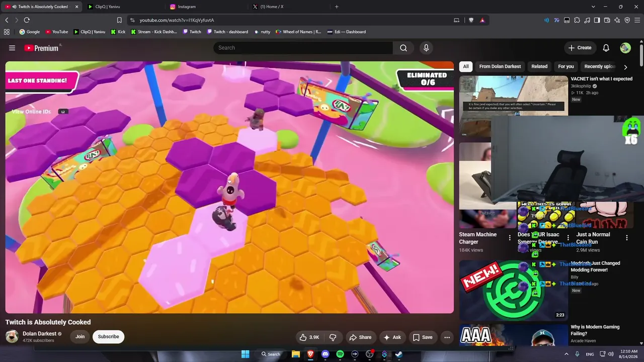The width and height of the screenshot is (644, 362).
Task: Show hidden system tray icons chevron
Action: coord(566,354)
